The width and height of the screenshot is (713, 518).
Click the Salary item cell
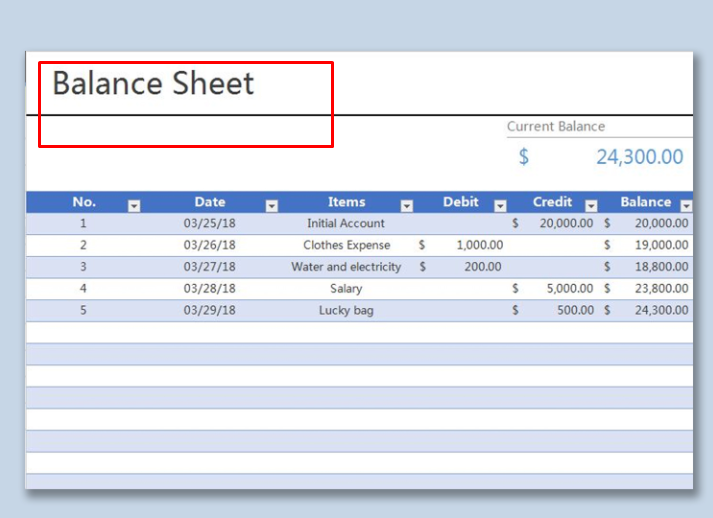pos(346,289)
